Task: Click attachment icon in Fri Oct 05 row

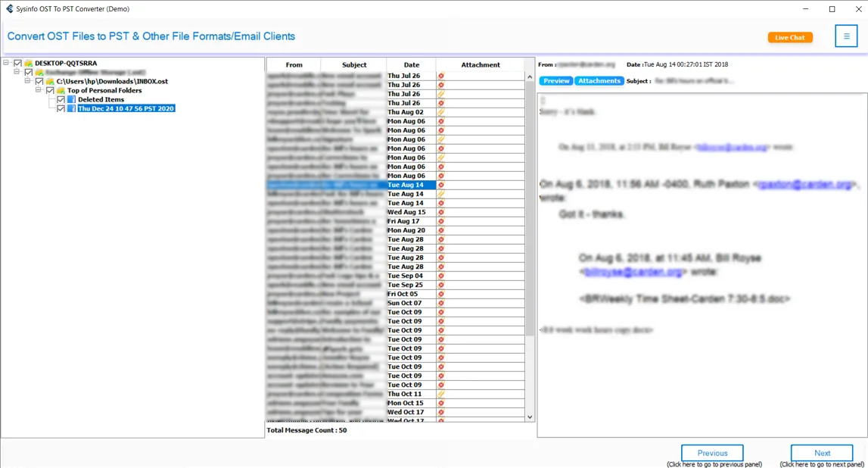Action: (441, 294)
